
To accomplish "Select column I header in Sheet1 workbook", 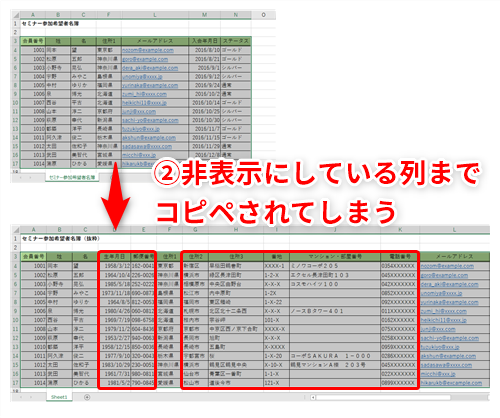I will tap(276, 229).
